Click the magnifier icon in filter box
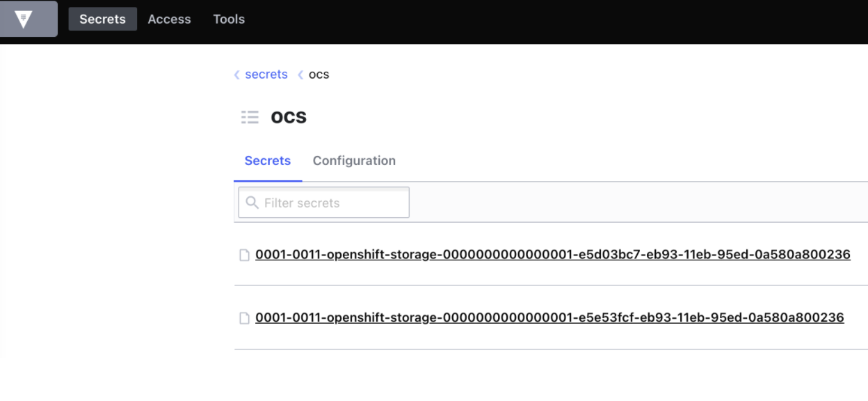Viewport: 868px width, 401px height. (x=252, y=203)
